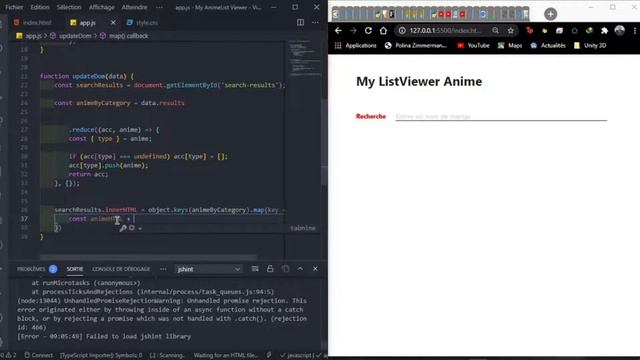Click the Scanning status bar item
Image resolution: width=640 pixels, height=360 pixels.
click(x=167, y=356)
